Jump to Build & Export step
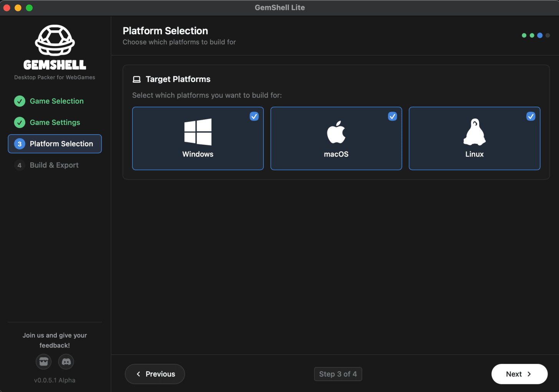 click(55, 165)
